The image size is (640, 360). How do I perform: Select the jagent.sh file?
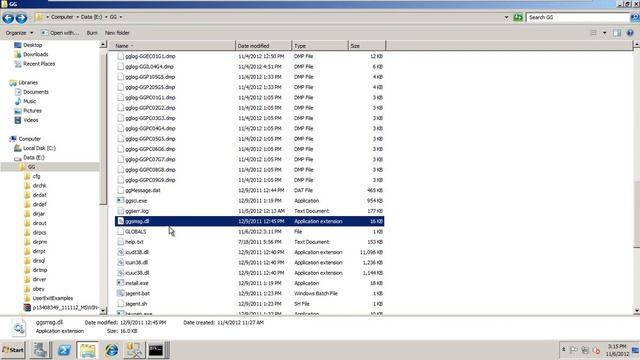pyautogui.click(x=136, y=304)
